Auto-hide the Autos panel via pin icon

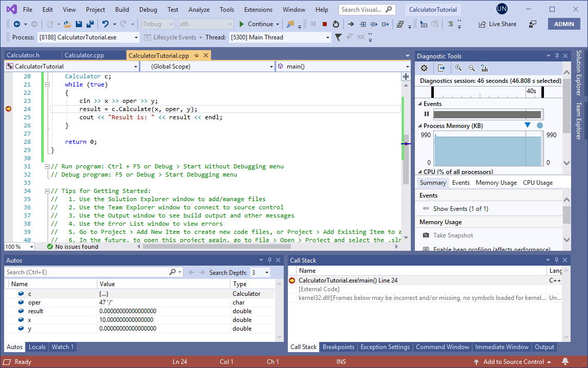pos(269,260)
